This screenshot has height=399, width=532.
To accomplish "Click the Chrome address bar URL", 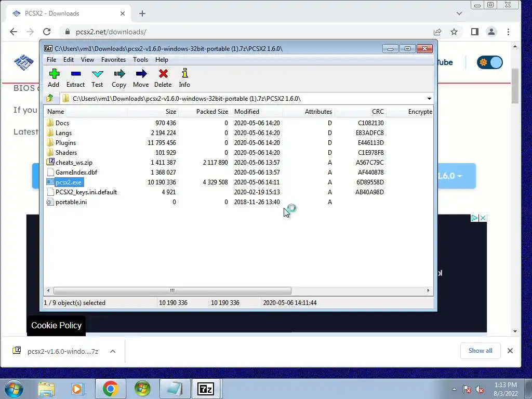I will 111,32.
